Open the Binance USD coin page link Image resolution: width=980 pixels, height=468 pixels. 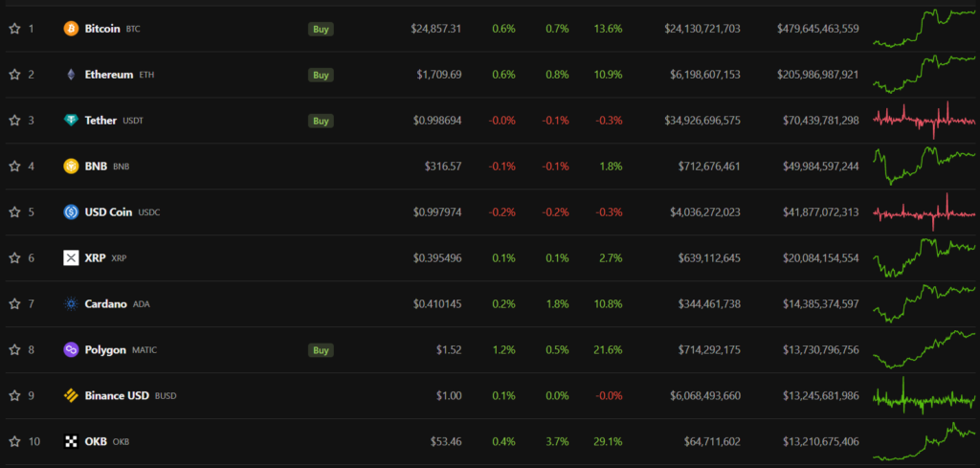pyautogui.click(x=116, y=395)
